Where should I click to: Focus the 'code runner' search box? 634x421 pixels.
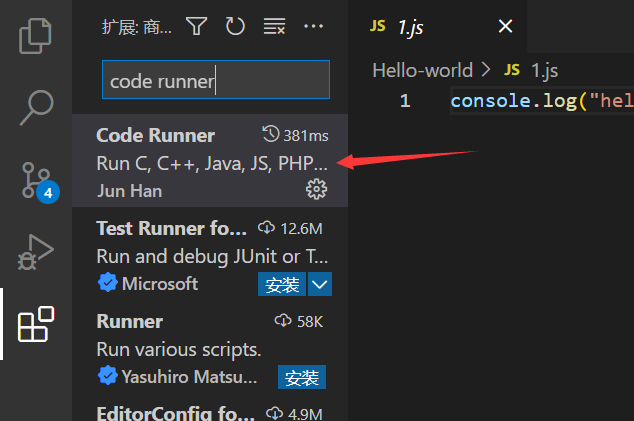click(216, 80)
